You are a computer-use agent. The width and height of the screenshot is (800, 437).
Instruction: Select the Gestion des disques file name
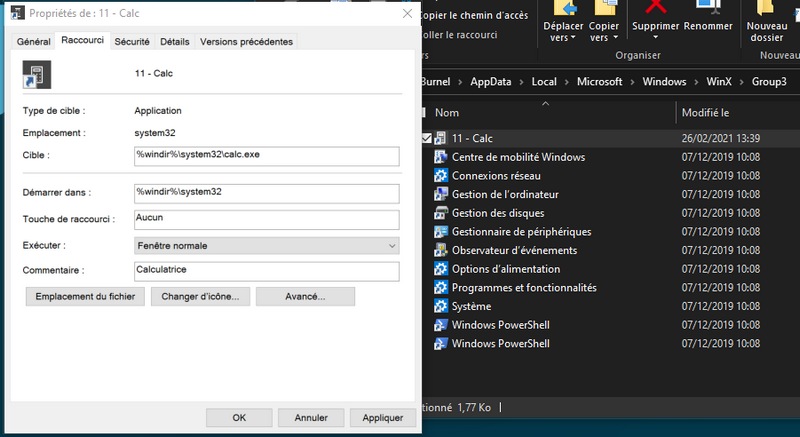point(498,213)
